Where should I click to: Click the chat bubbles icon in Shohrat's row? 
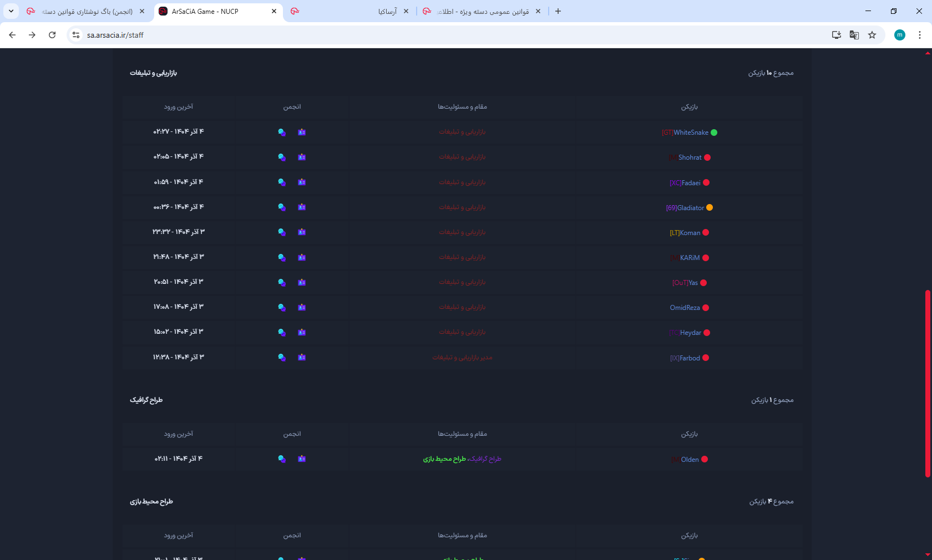click(282, 157)
